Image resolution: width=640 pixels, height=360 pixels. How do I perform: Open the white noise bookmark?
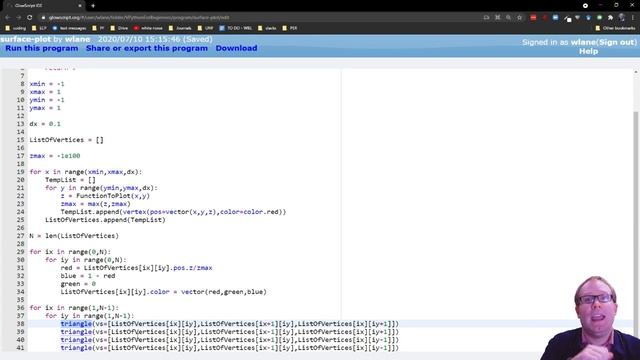[x=148, y=28]
